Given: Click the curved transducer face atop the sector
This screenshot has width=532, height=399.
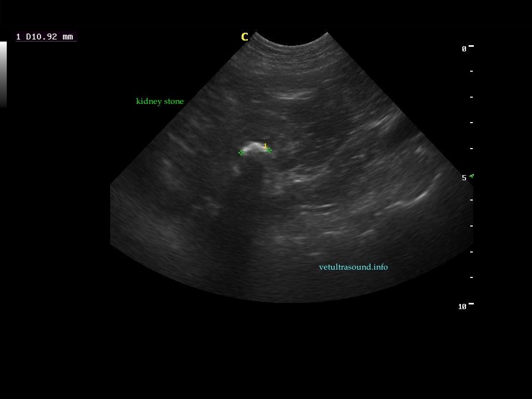Looking at the screenshot, I should 291,44.
